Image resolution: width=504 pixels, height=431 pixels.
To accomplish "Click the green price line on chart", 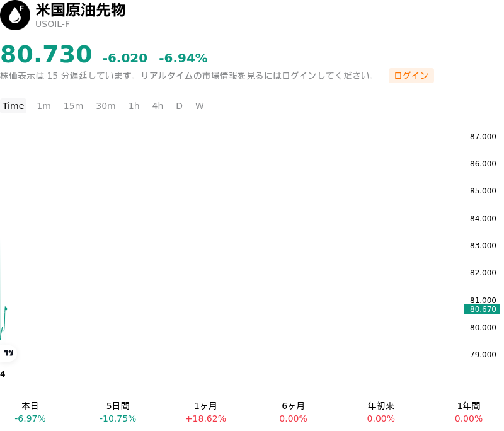I will (x=4, y=325).
